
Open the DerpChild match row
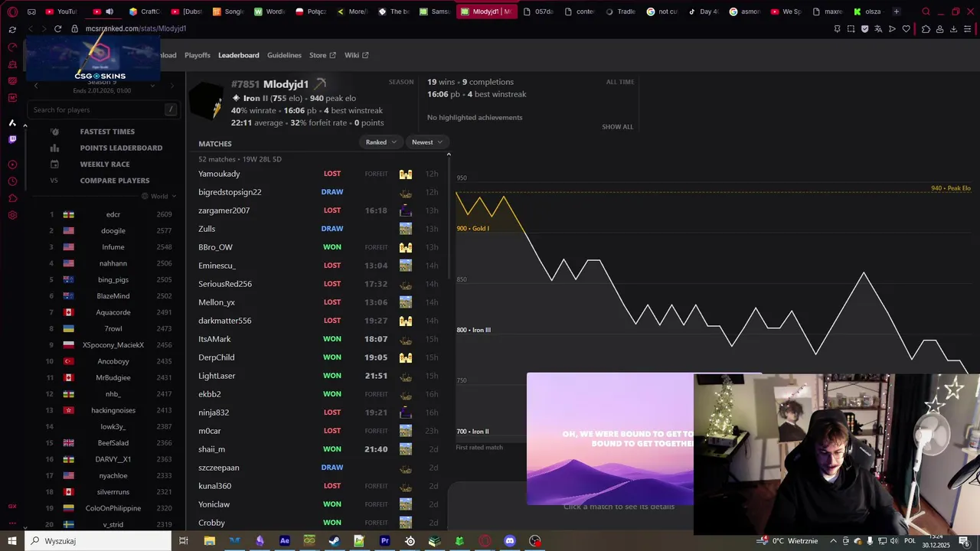318,357
